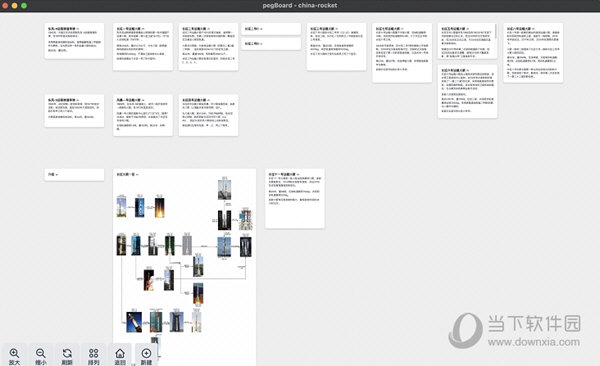Open the orange night-launch flame rocket thumbnail
Image resolution: width=600 pixels, height=366 pixels.
160,208
